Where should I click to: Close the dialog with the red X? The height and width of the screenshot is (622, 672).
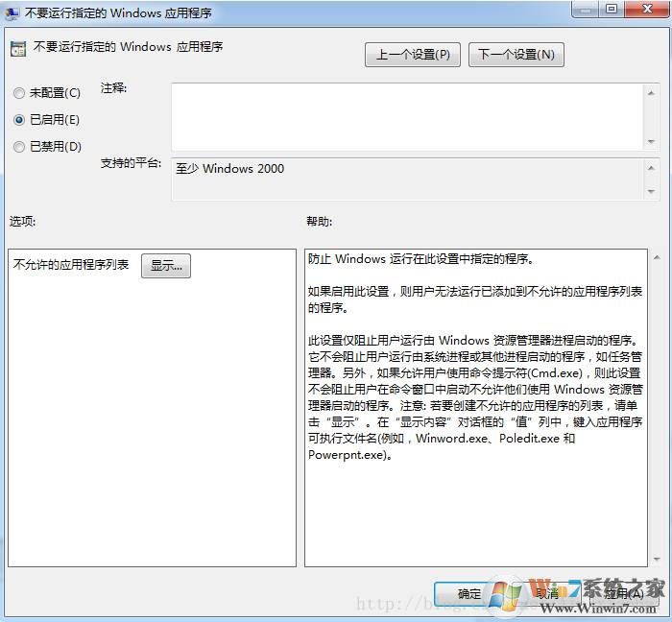tap(647, 10)
